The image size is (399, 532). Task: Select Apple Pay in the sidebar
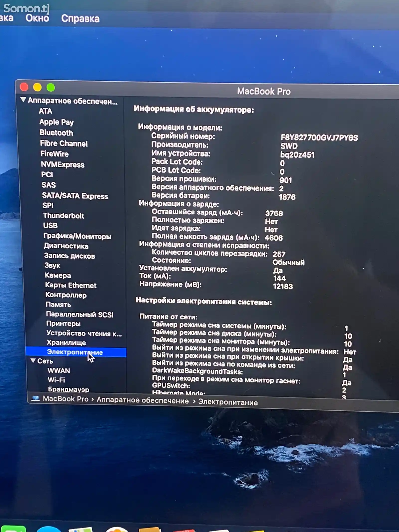click(x=56, y=122)
